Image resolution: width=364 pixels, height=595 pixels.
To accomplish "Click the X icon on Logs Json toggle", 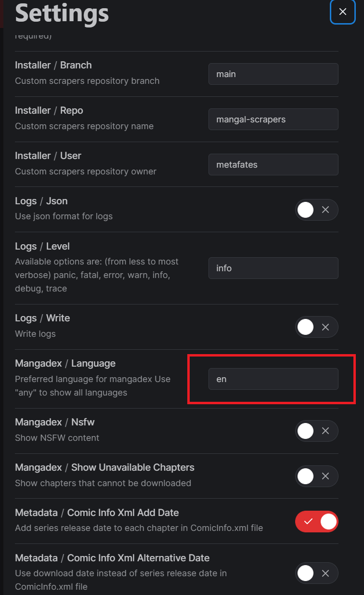I will (325, 210).
